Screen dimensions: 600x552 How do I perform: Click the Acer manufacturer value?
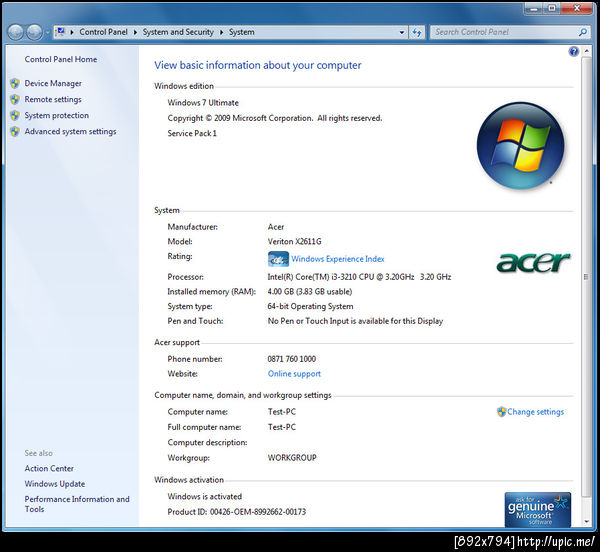[276, 227]
